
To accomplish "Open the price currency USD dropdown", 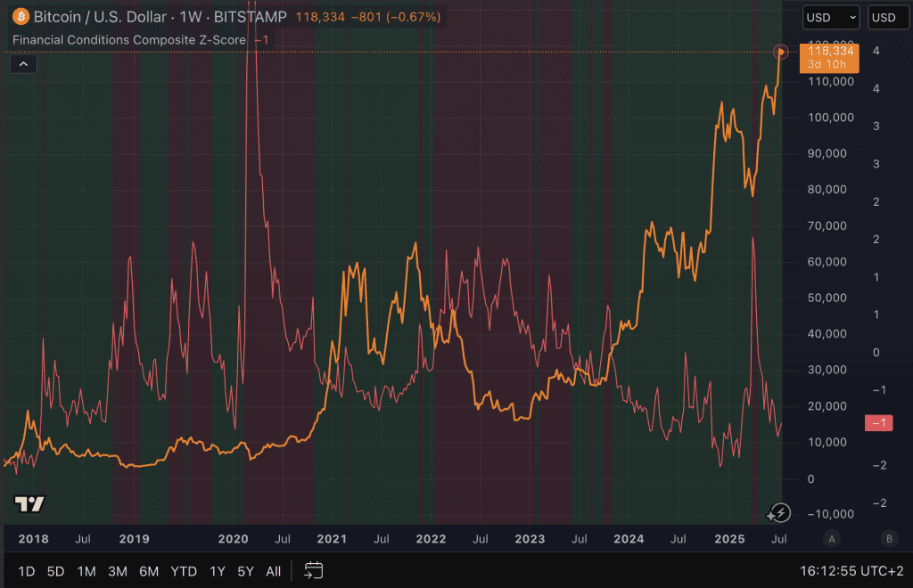I will pyautogui.click(x=831, y=18).
